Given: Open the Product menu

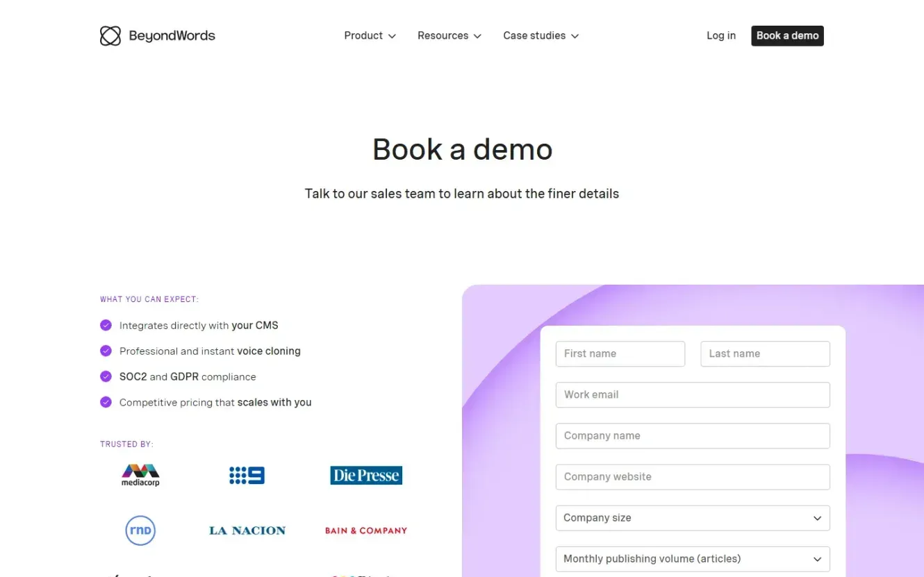Looking at the screenshot, I should coord(370,36).
